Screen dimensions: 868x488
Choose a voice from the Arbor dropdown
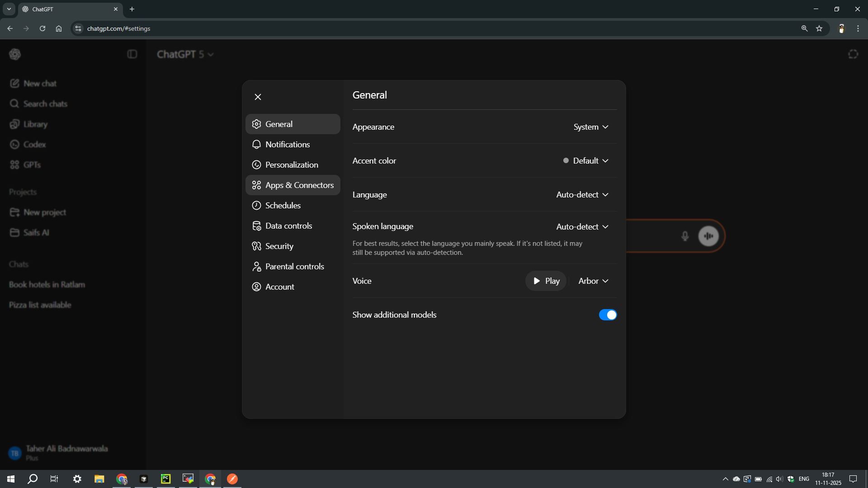[x=593, y=281]
